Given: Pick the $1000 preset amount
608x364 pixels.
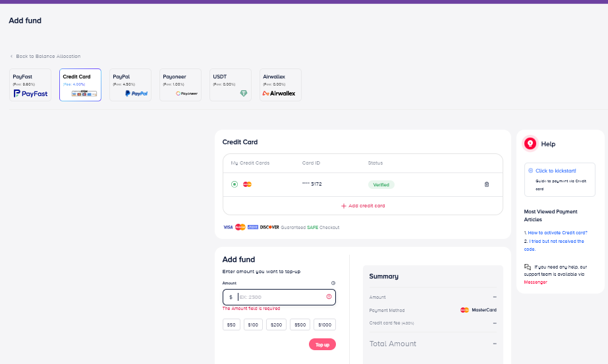Looking at the screenshot, I should coord(324,325).
